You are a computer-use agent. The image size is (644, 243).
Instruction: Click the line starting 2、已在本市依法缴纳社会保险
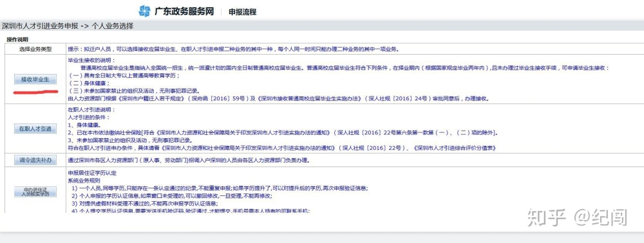pyautogui.click(x=283, y=132)
